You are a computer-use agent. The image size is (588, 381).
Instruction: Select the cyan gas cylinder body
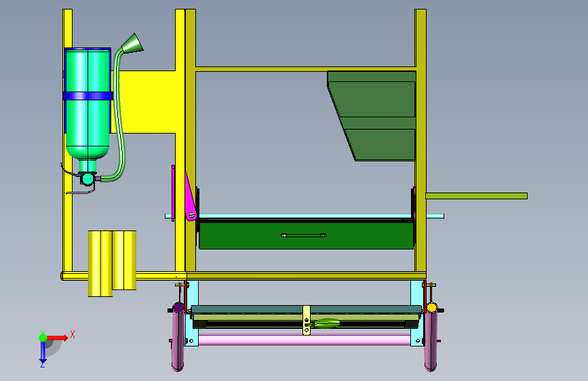point(87,103)
